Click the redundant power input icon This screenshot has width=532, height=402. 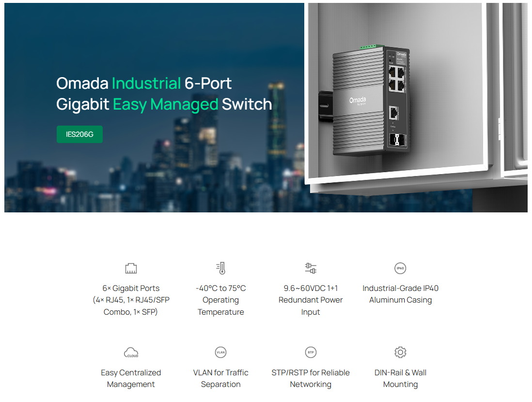[311, 268]
